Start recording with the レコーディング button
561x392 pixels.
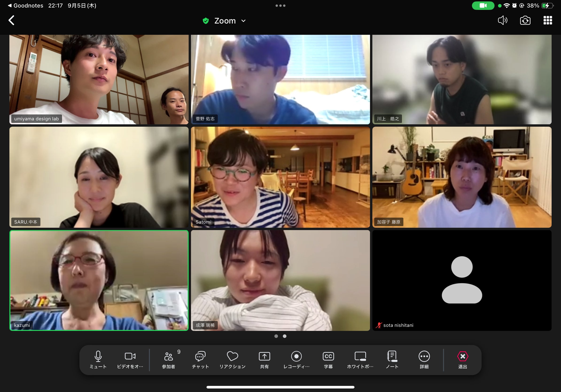click(x=296, y=359)
